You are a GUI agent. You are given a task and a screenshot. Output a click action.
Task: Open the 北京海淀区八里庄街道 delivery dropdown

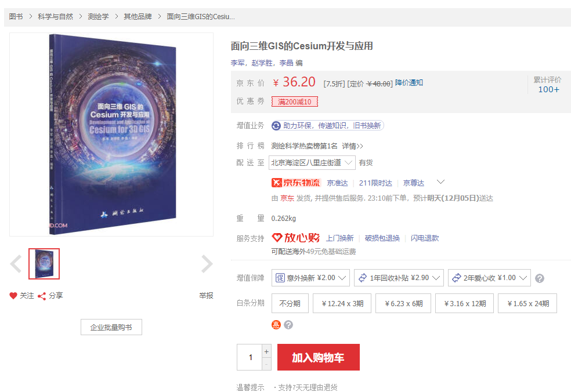[x=312, y=163]
